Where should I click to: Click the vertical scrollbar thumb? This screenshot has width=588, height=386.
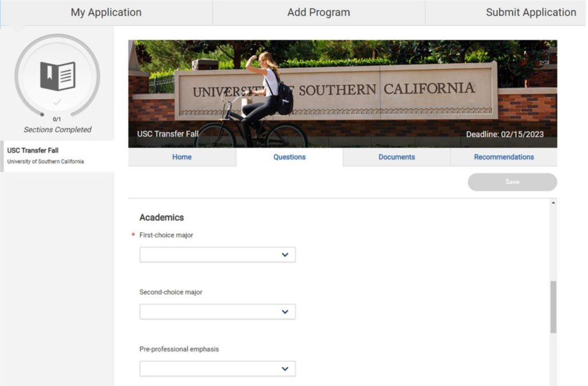553,307
